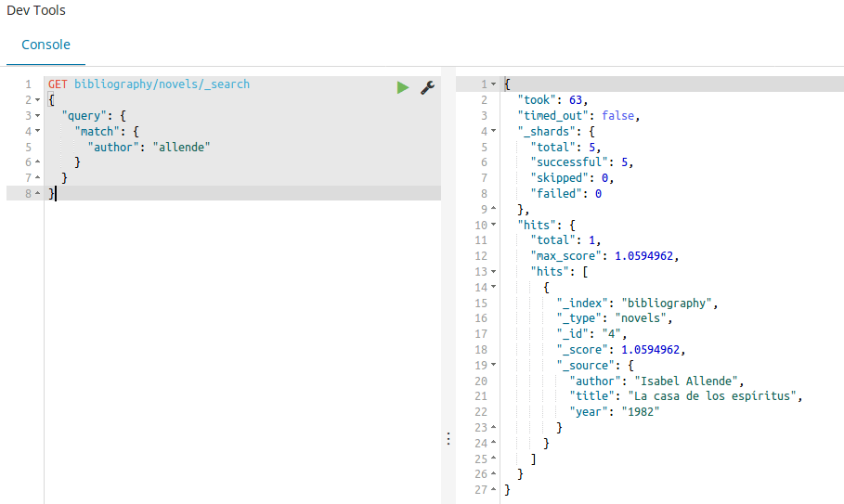Collapse response root fold arrow on line 1
This screenshot has height=504, width=844.
pos(493,84)
